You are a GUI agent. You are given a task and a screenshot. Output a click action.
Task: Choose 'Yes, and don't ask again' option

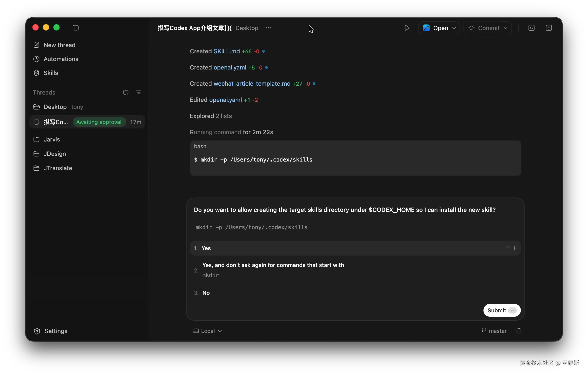[x=273, y=265]
